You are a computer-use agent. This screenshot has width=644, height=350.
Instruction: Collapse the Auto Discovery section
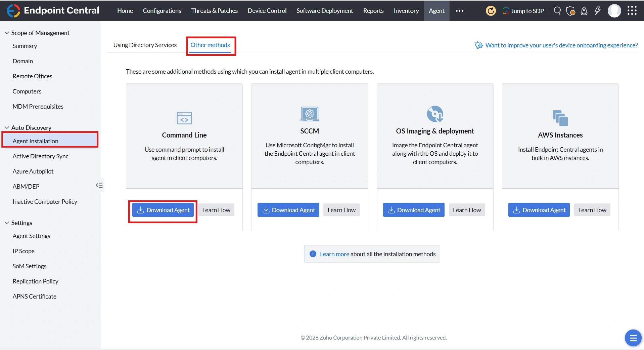click(7, 127)
